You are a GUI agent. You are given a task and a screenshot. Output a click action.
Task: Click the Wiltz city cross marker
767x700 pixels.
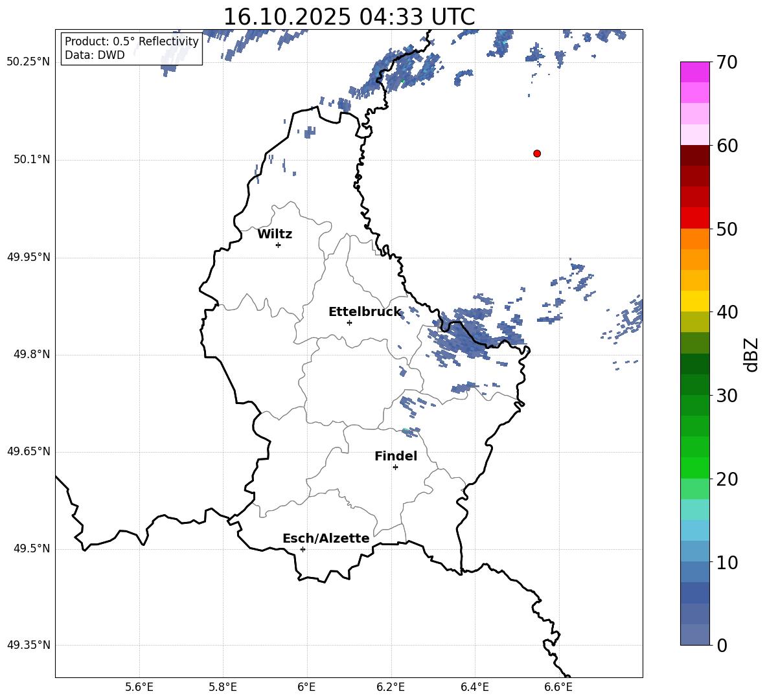(279, 245)
